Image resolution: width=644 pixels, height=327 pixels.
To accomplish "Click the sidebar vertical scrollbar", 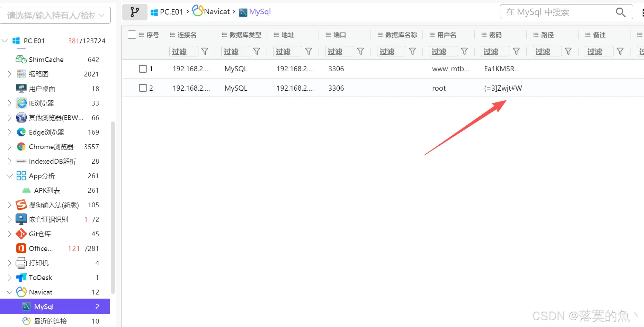I will click(113, 208).
